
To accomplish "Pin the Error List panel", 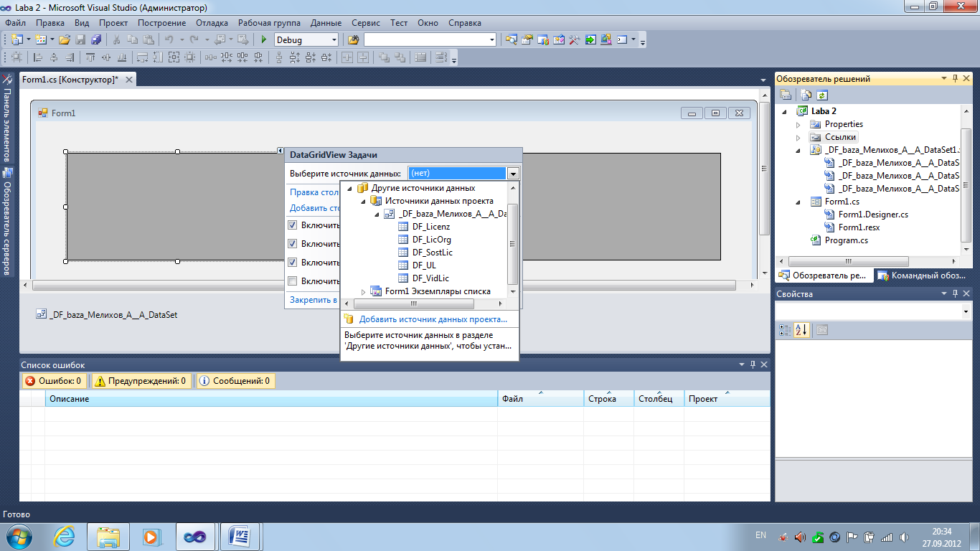I will 753,364.
